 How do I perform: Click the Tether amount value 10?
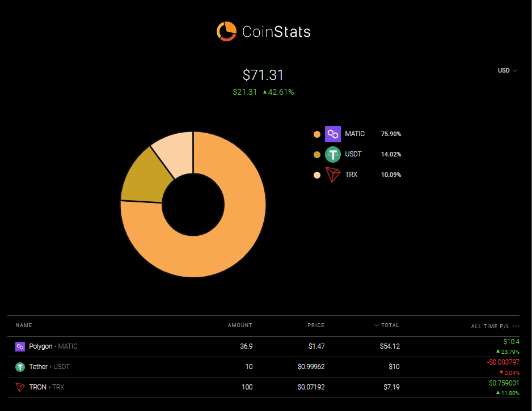click(249, 367)
